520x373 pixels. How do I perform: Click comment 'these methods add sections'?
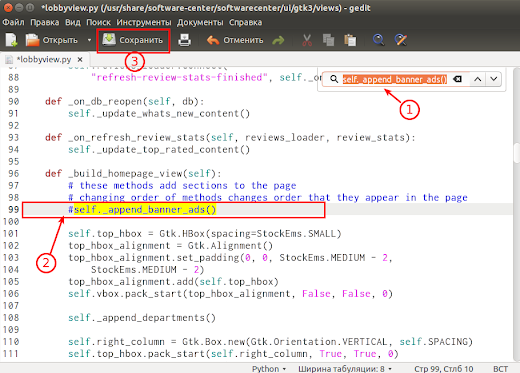pyautogui.click(x=182, y=186)
